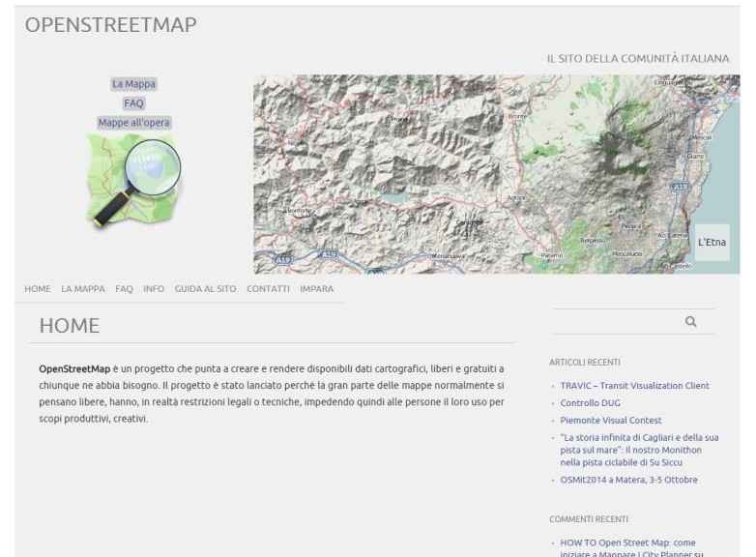756x557 pixels.
Task: Open La storia infinita di Cagliari article
Action: [x=639, y=450]
